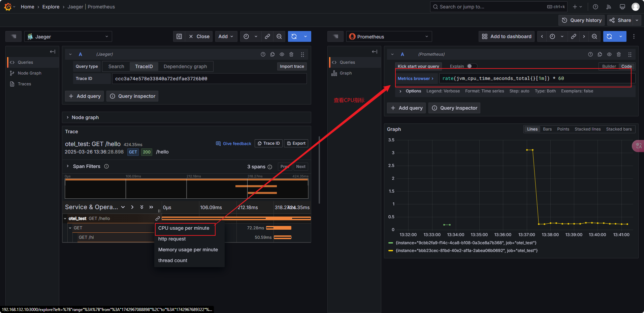Shift Prometheus time range forwards
Image resolution: width=644 pixels, height=313 pixels.
tap(584, 36)
